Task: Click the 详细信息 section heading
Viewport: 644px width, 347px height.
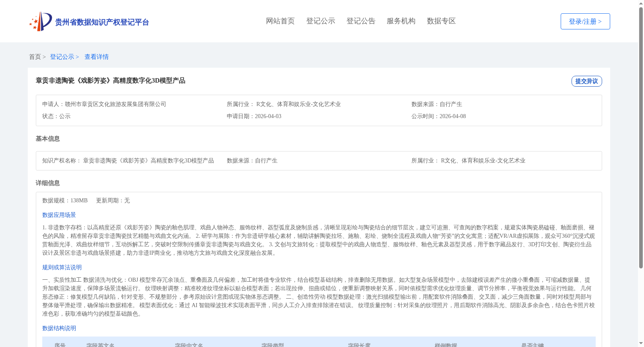Action: click(48, 183)
